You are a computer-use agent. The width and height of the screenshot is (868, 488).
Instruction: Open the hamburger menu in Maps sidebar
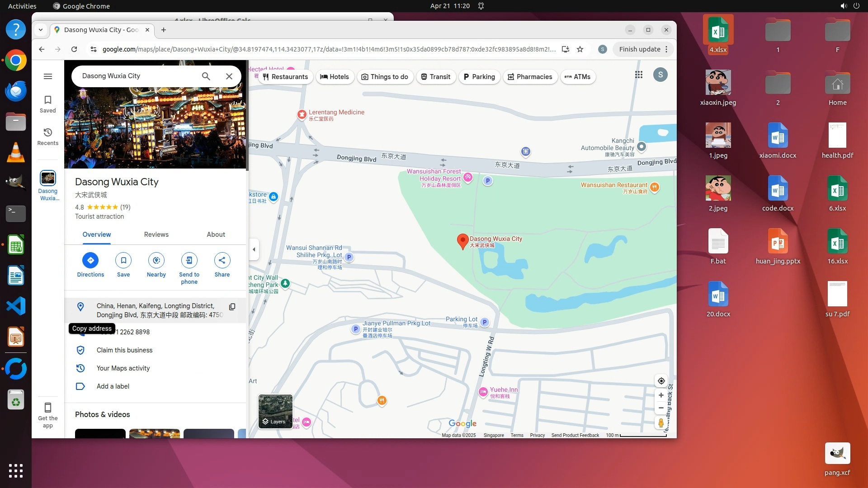pos(48,76)
